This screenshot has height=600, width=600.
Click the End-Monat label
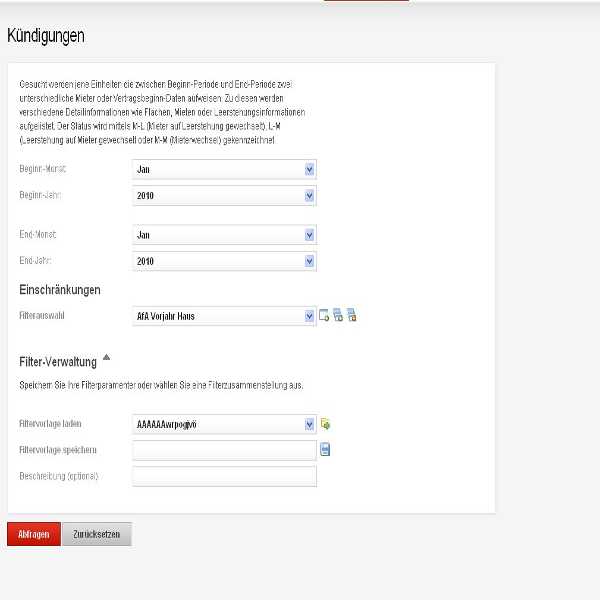click(38, 234)
